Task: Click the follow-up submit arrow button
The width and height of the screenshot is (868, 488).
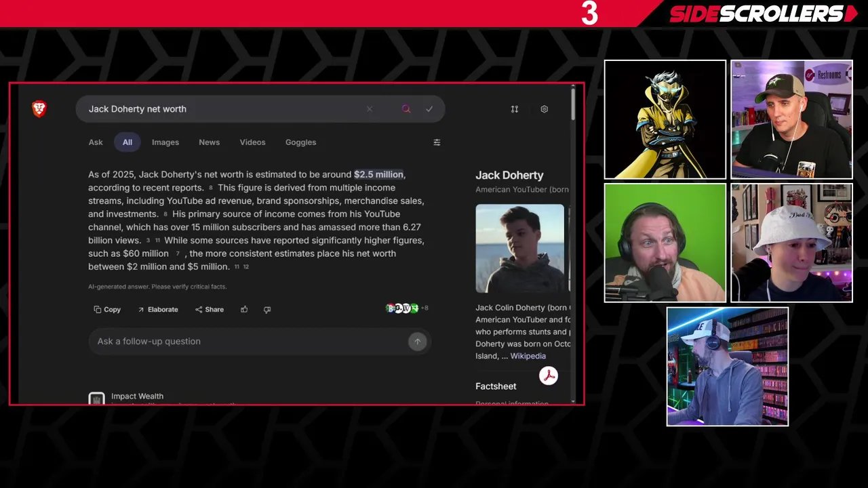Action: click(417, 342)
